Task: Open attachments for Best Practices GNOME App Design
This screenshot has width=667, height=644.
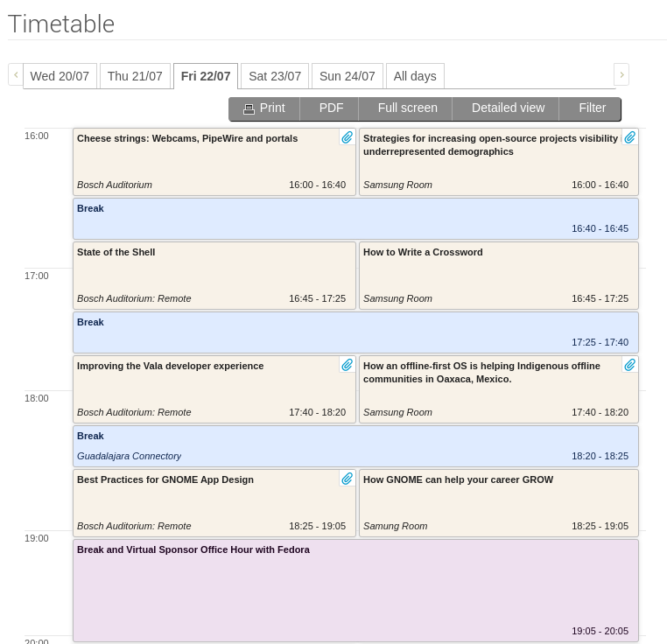Action: (348, 479)
